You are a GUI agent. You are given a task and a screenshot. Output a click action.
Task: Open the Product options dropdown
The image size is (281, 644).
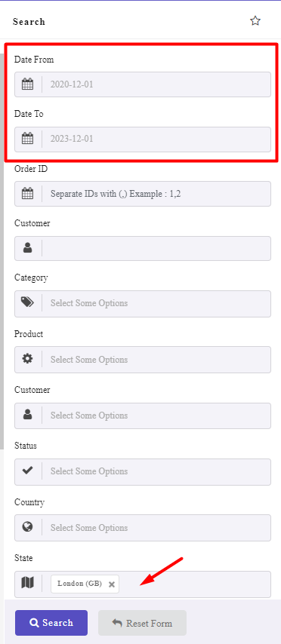pos(156,360)
